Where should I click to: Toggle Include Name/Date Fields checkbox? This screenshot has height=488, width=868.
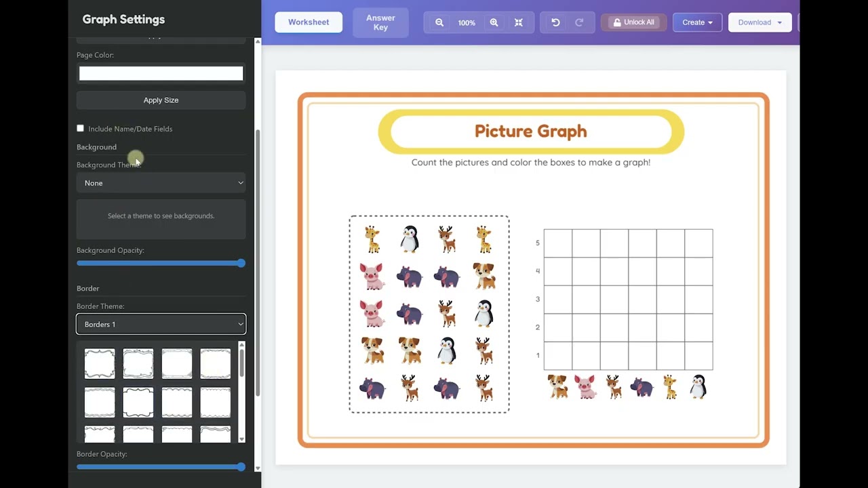coord(80,128)
